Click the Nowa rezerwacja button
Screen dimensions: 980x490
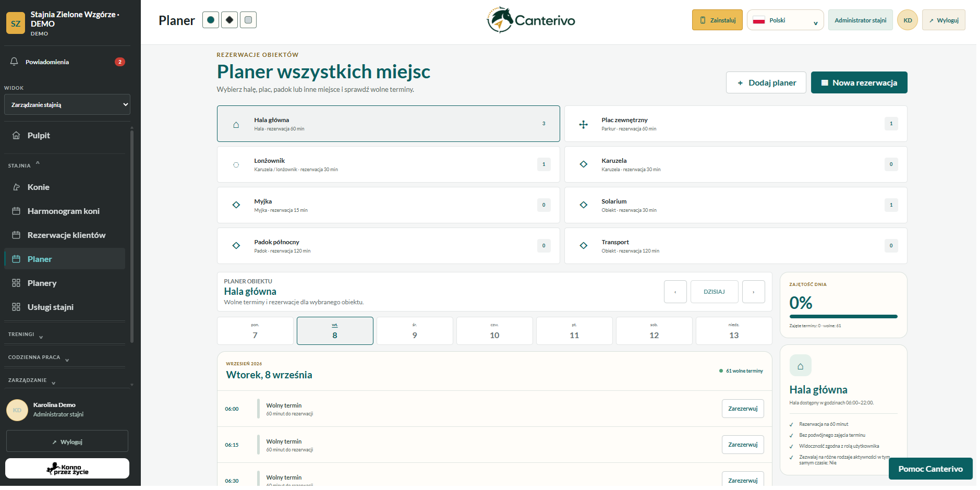click(859, 82)
